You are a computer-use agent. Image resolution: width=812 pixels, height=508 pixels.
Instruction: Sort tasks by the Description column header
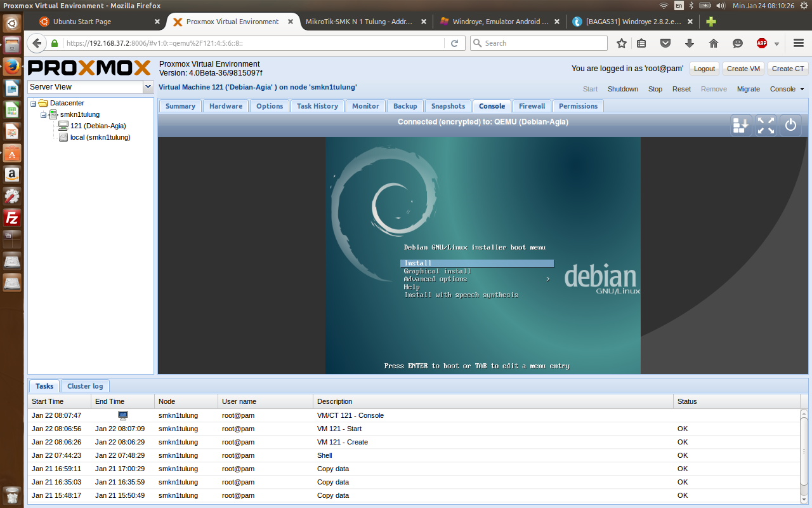coord(493,401)
